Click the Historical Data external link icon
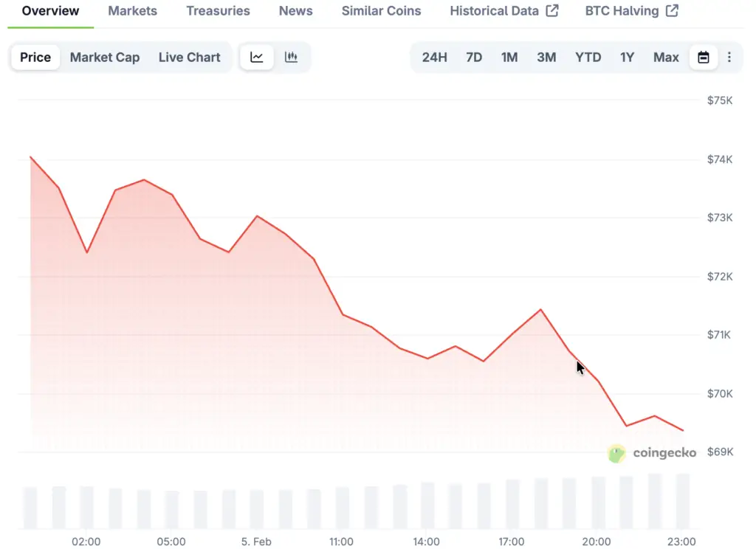 (x=552, y=11)
